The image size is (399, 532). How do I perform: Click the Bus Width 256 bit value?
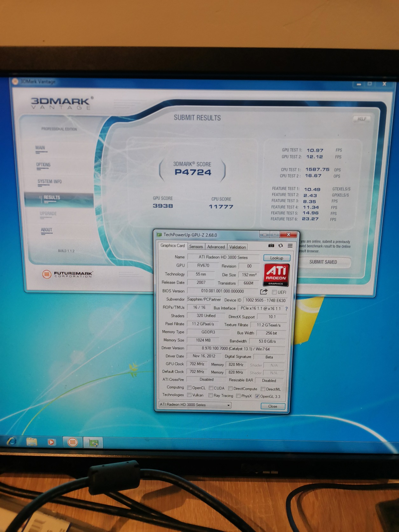tap(271, 333)
